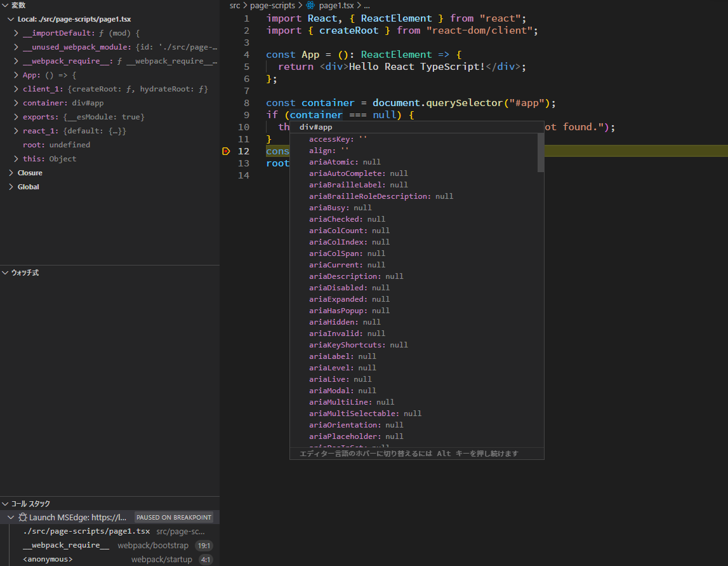Click the paused breakpoint arrow at line 12

click(226, 151)
